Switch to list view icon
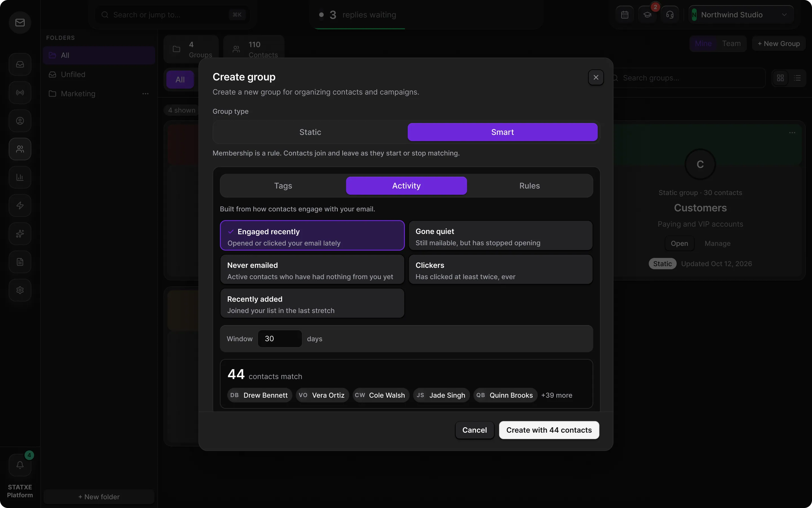The image size is (812, 508). [x=797, y=78]
